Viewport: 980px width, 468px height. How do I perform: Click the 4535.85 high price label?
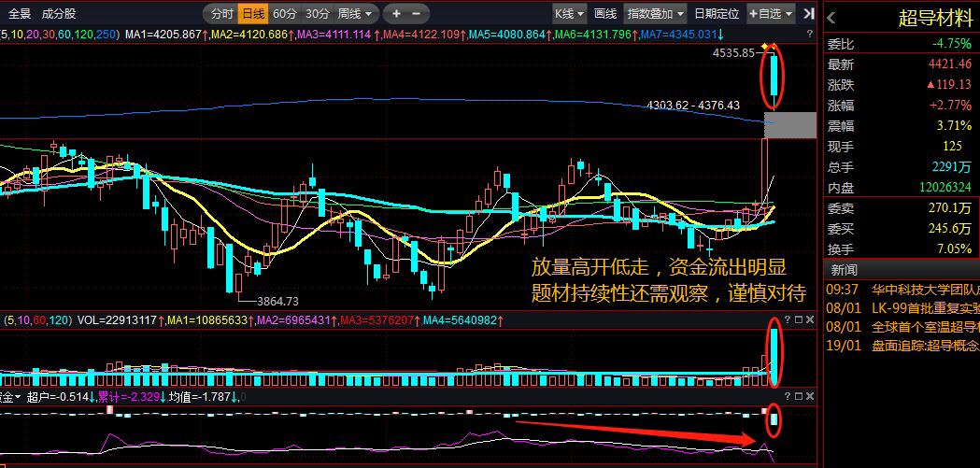[733, 53]
